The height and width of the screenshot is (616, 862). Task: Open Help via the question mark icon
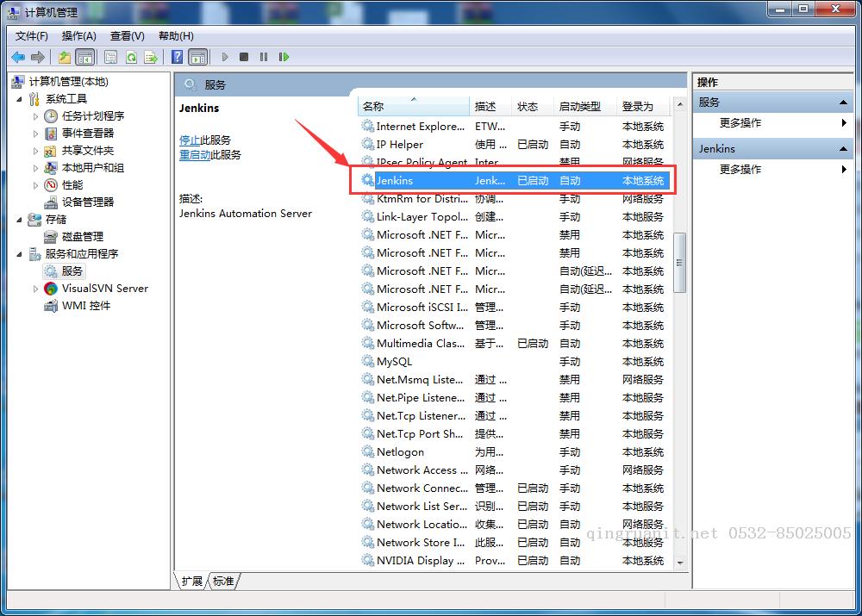pyautogui.click(x=177, y=57)
